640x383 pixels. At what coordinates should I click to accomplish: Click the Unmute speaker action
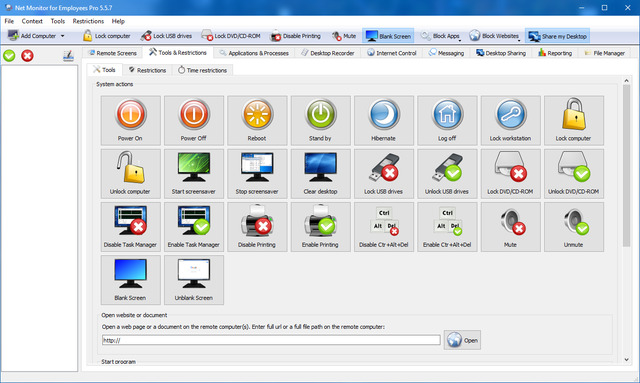[574, 227]
